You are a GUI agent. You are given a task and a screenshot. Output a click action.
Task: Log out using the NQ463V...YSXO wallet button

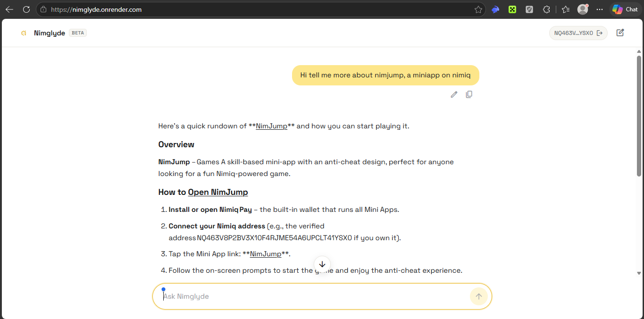click(x=578, y=33)
